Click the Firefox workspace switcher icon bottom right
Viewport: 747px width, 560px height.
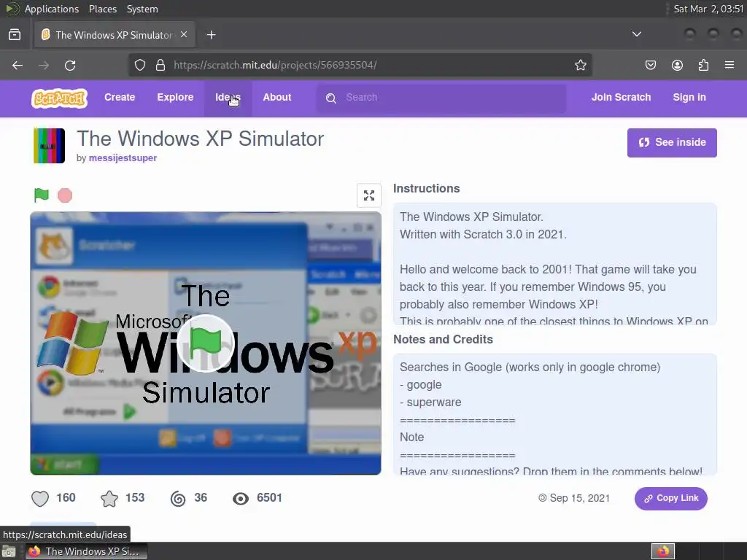[x=663, y=551]
